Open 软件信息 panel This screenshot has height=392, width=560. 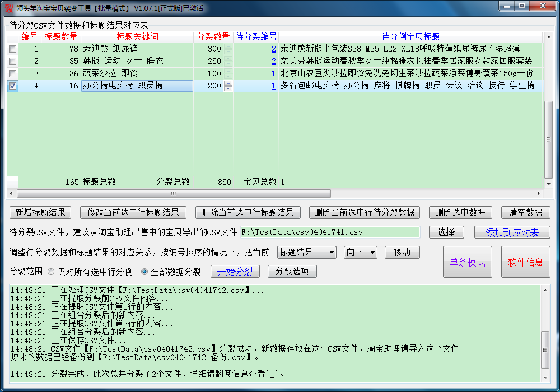(525, 262)
